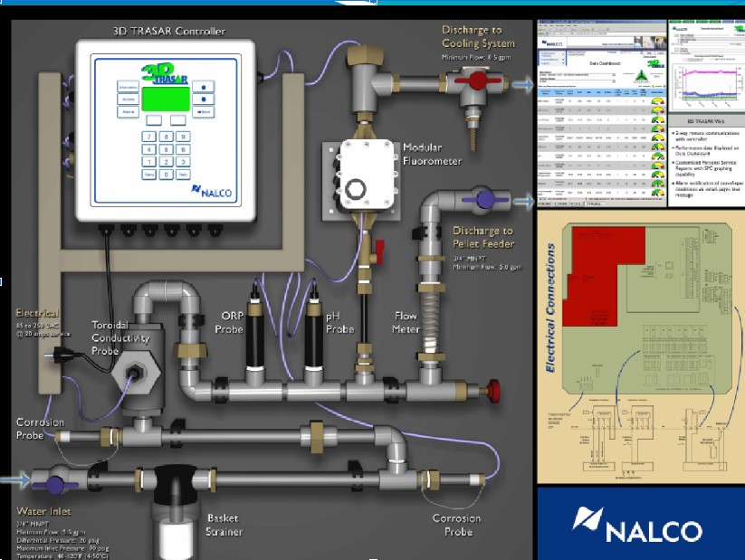Click the 'ORP Probe' label
The height and width of the screenshot is (560, 745).
[229, 322]
